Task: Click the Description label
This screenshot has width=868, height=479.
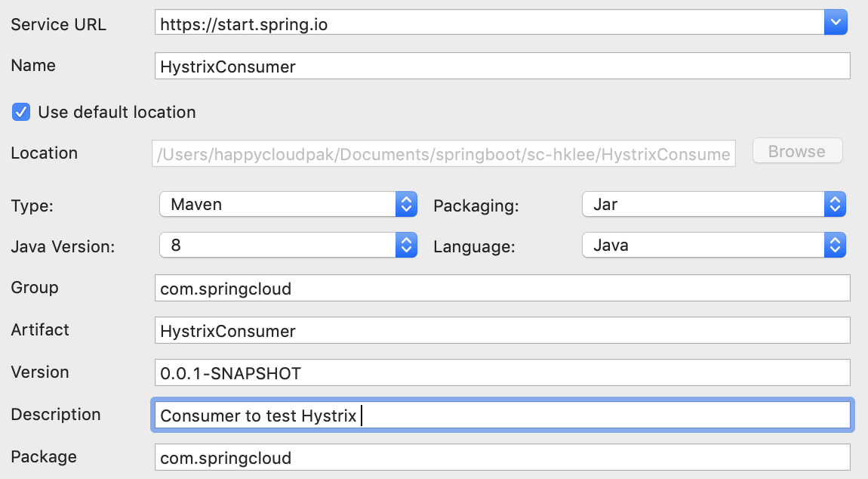Action: (56, 415)
